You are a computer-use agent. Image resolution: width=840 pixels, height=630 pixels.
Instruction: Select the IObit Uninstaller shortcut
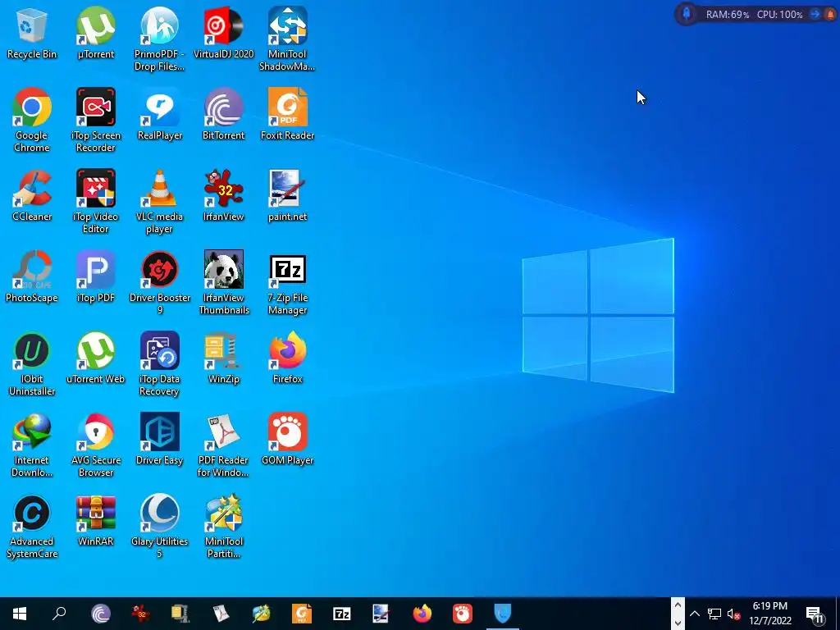pyautogui.click(x=32, y=365)
